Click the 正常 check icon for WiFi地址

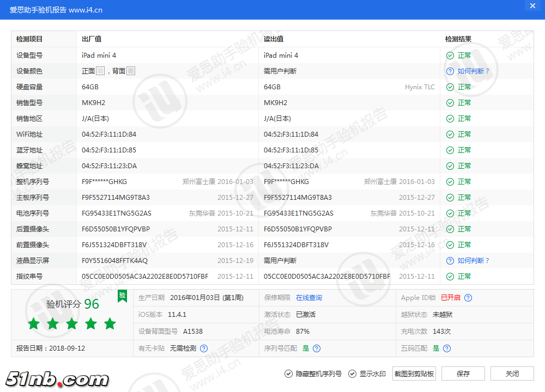450,134
